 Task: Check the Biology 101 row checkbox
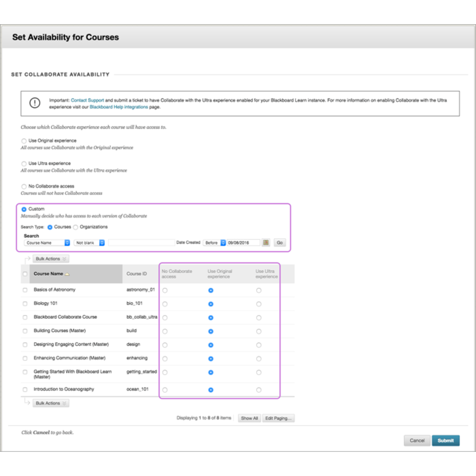coord(25,303)
